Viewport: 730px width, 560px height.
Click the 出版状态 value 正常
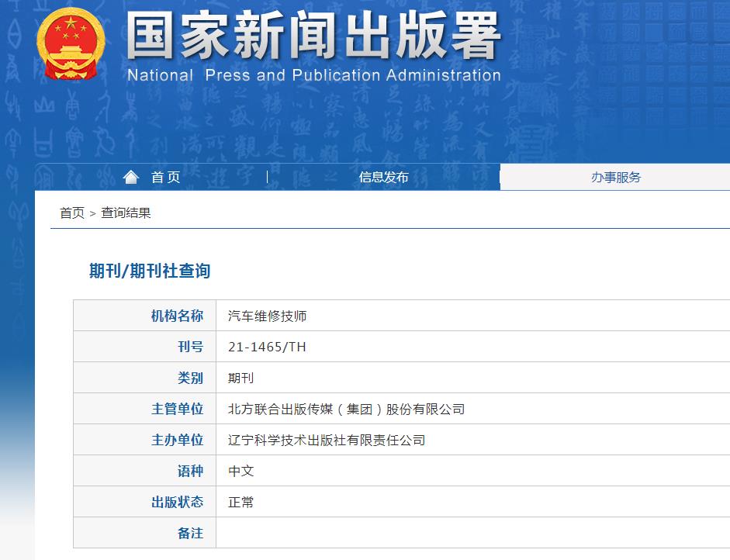[240, 501]
